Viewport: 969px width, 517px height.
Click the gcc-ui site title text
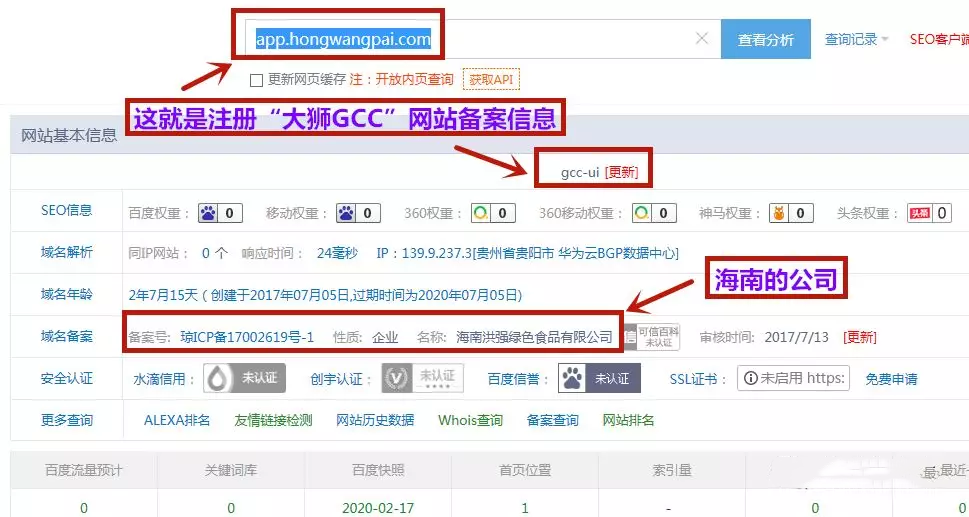580,172
